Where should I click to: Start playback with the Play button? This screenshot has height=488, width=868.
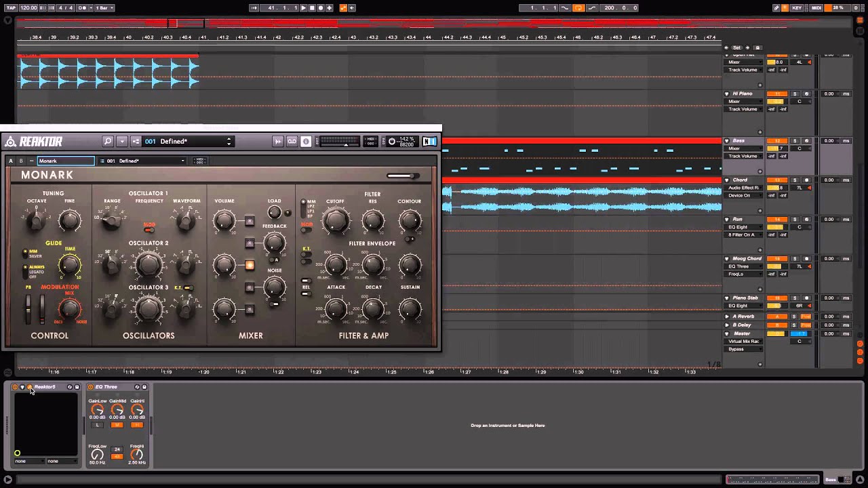pyautogui.click(x=303, y=8)
